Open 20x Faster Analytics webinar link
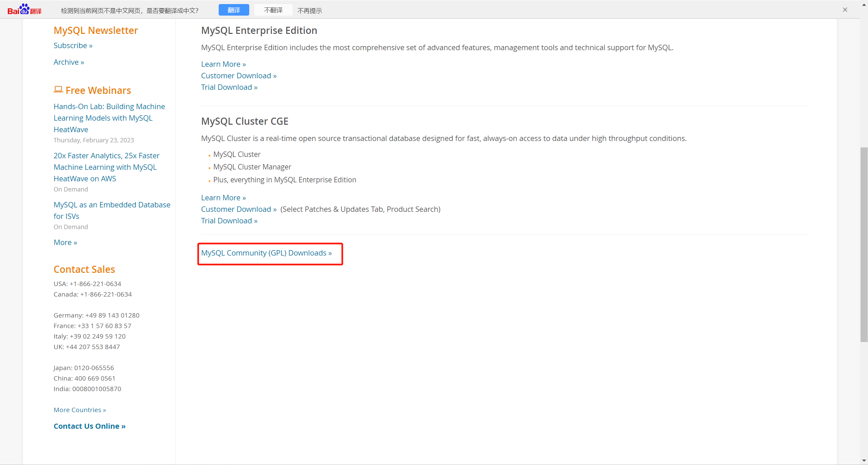Viewport: 868px width, 465px height. [106, 167]
